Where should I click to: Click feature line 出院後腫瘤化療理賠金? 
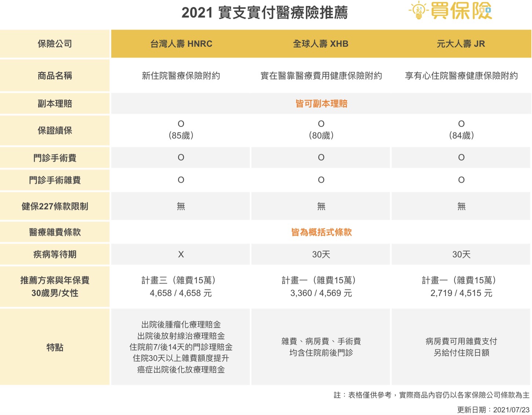pos(181,325)
